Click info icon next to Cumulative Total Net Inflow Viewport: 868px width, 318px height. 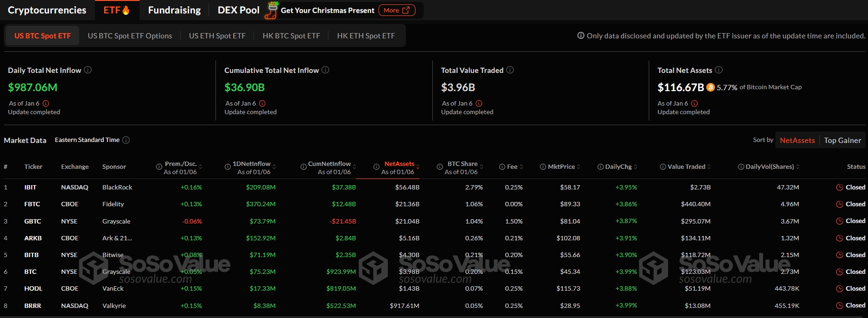(325, 70)
